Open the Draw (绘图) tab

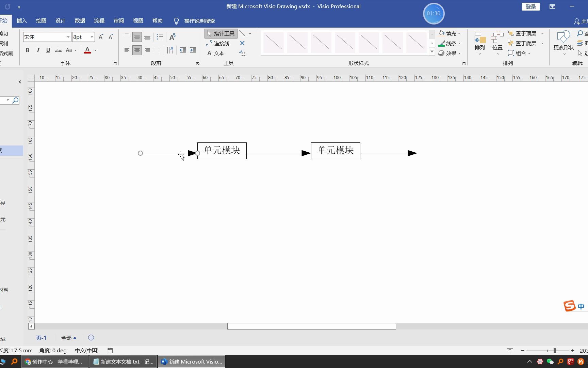coord(41,21)
